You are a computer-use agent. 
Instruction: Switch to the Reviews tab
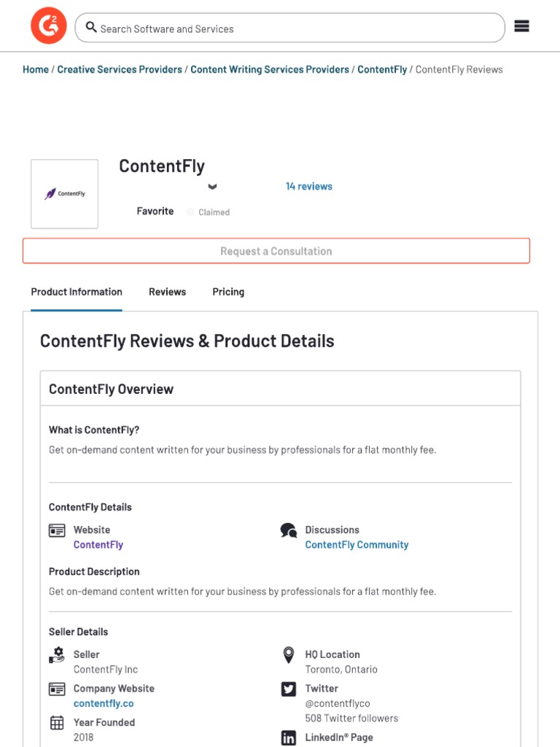click(x=167, y=292)
